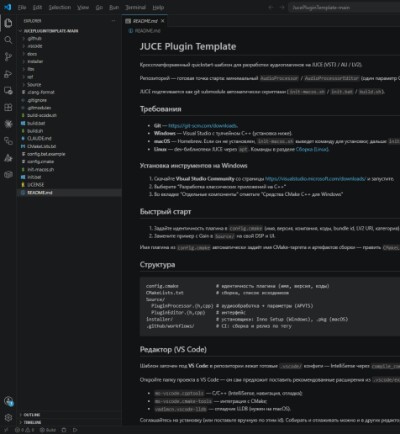Open the Help menu
The height and width of the screenshot is (434, 400).
point(158,7)
